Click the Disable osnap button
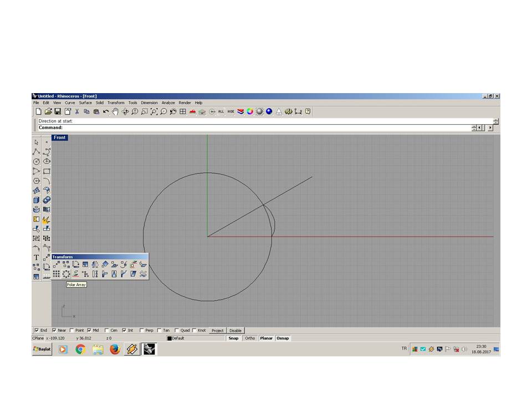The image size is (532, 399). tap(236, 330)
